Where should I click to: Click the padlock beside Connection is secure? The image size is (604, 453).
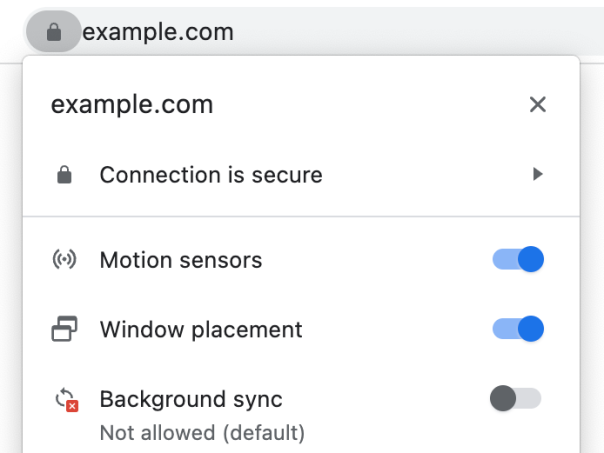pyautogui.click(x=64, y=176)
